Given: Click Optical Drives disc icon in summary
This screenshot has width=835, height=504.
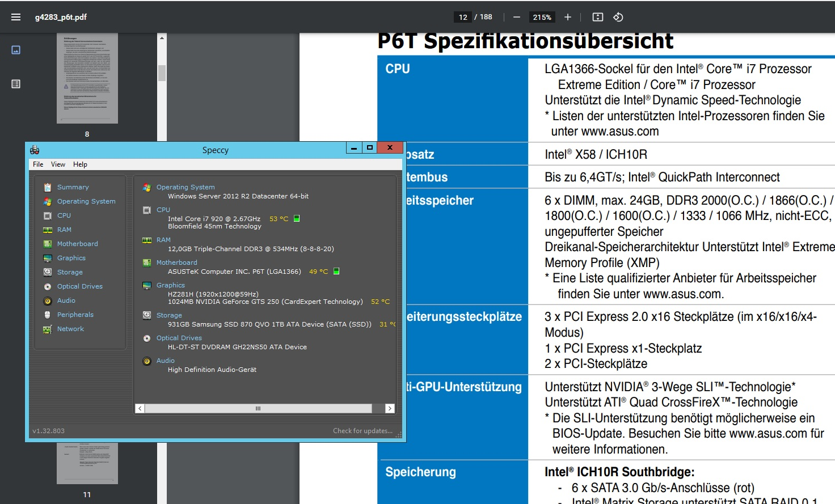Looking at the screenshot, I should point(147,338).
